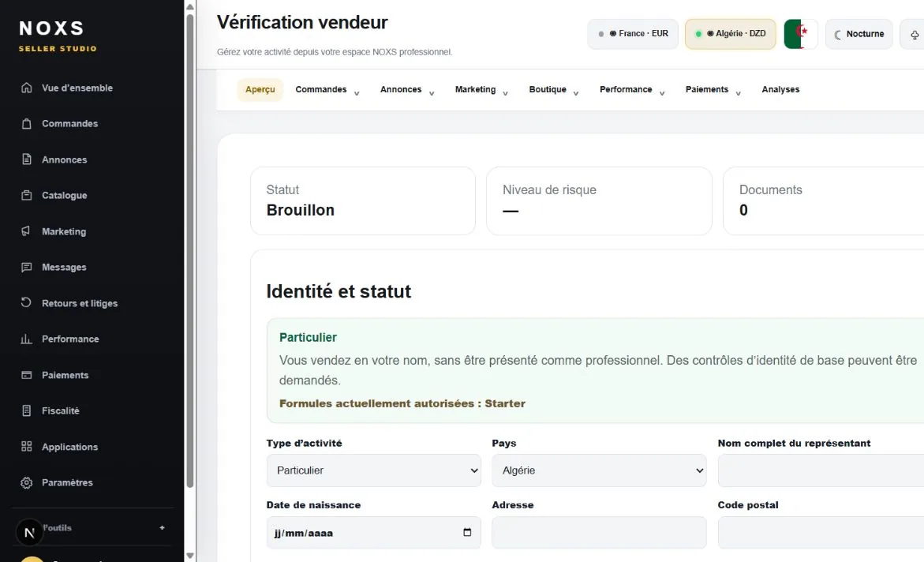Select the Aperçu tab
Image resolution: width=924 pixels, height=562 pixels.
pyautogui.click(x=260, y=90)
